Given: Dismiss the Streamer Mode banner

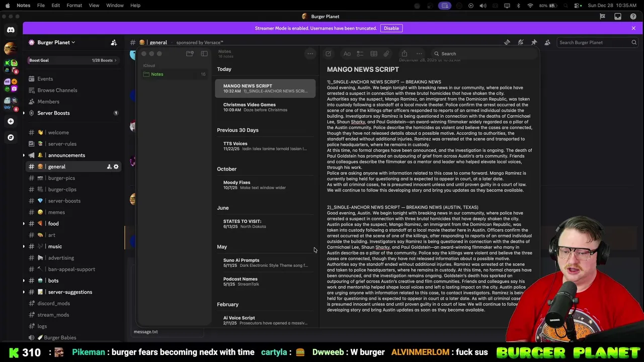Looking at the screenshot, I should point(633,28).
